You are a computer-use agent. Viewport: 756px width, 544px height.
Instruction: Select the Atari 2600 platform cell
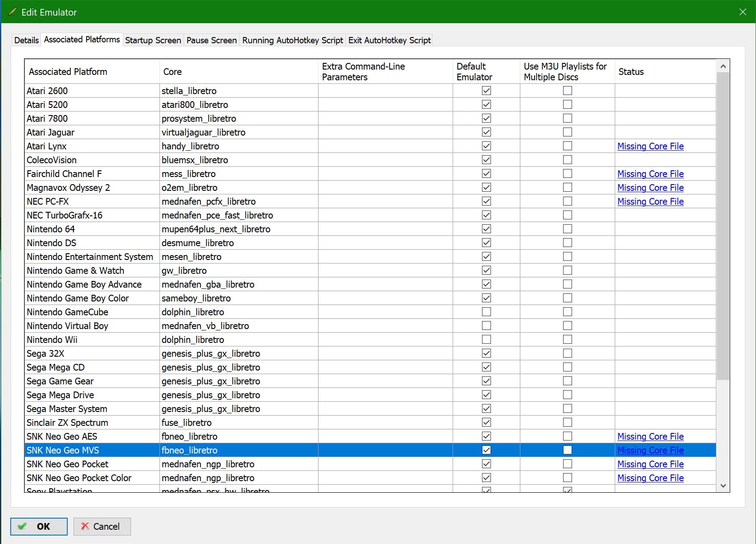(x=92, y=91)
